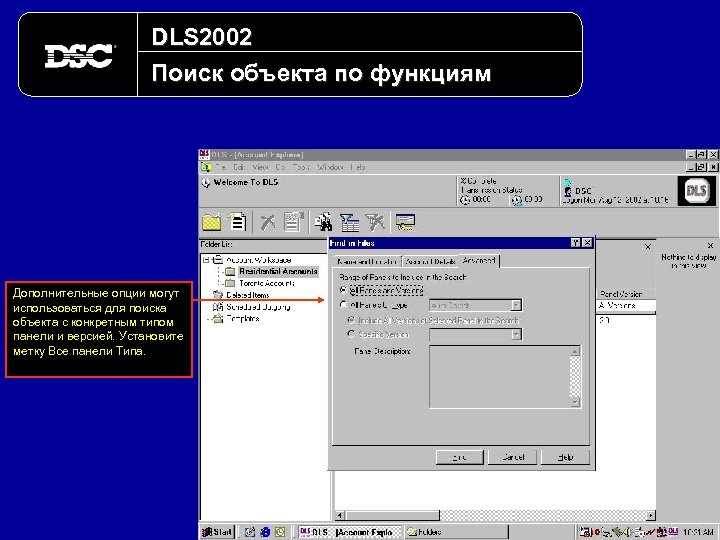Select Templates in the folder tree

pos(242,318)
